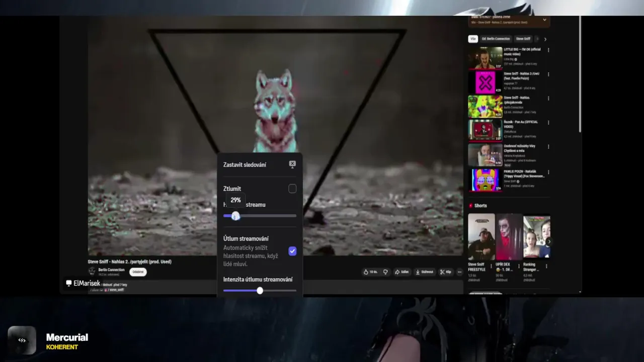This screenshot has height=362, width=644.
Task: Open the Nahlas /pikojakovoda thumbnail
Action: pos(485,106)
